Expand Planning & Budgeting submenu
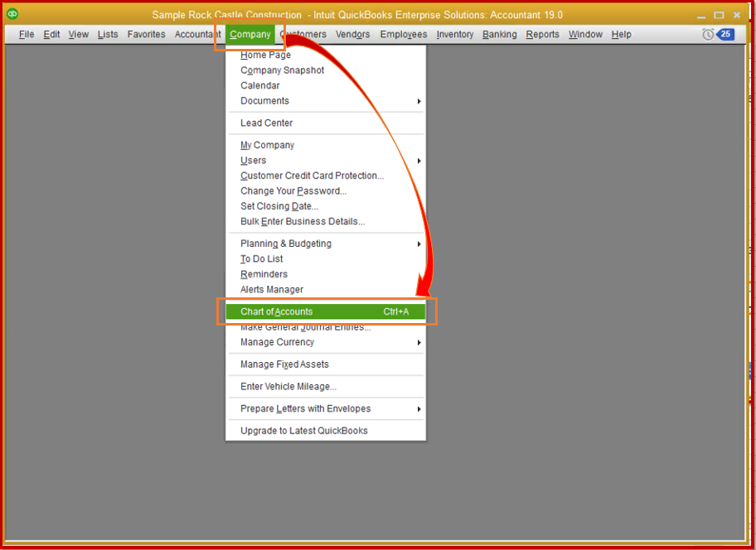The image size is (756, 550). 326,244
